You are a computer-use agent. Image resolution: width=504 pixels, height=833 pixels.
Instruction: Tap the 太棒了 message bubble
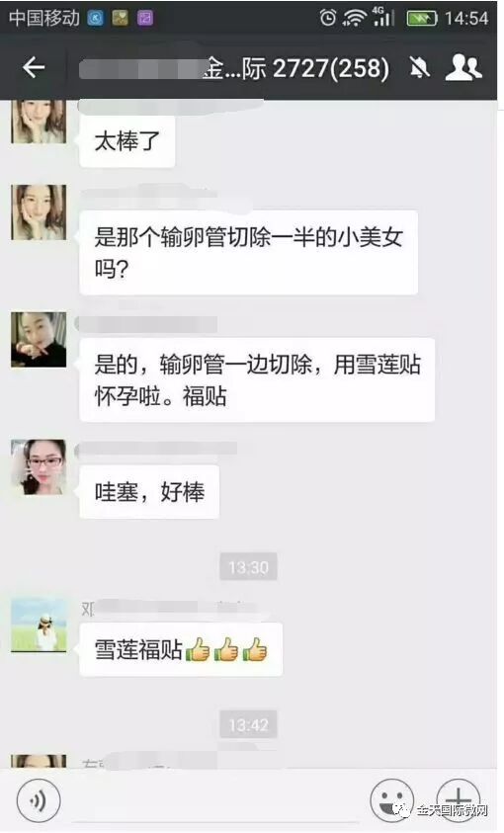126,141
